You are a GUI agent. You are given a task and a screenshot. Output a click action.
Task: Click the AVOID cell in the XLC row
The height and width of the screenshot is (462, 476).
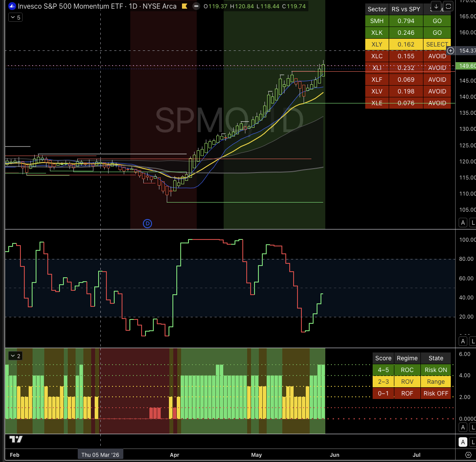coord(437,56)
